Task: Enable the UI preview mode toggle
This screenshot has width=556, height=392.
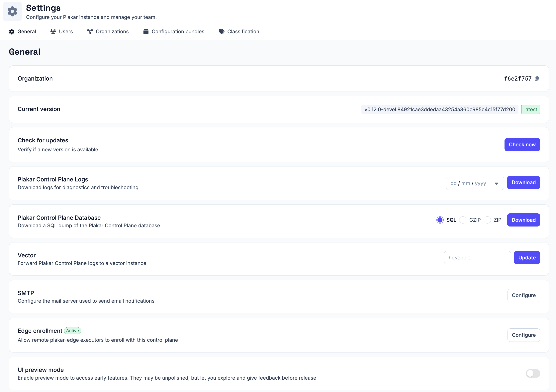Action: pyautogui.click(x=533, y=373)
